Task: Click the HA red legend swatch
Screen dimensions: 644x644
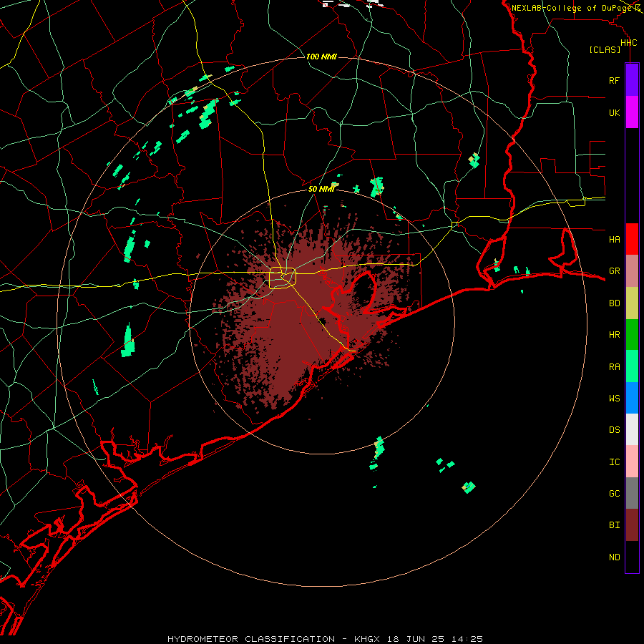Action: point(632,239)
